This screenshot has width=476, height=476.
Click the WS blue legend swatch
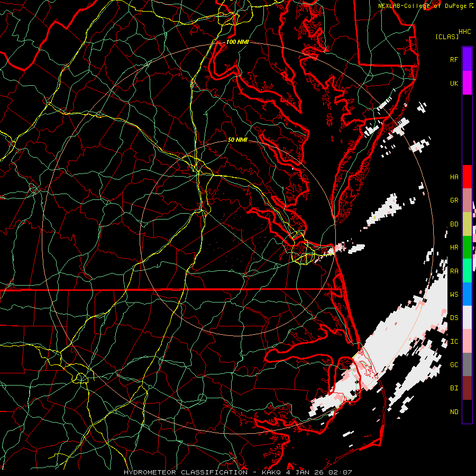467,294
